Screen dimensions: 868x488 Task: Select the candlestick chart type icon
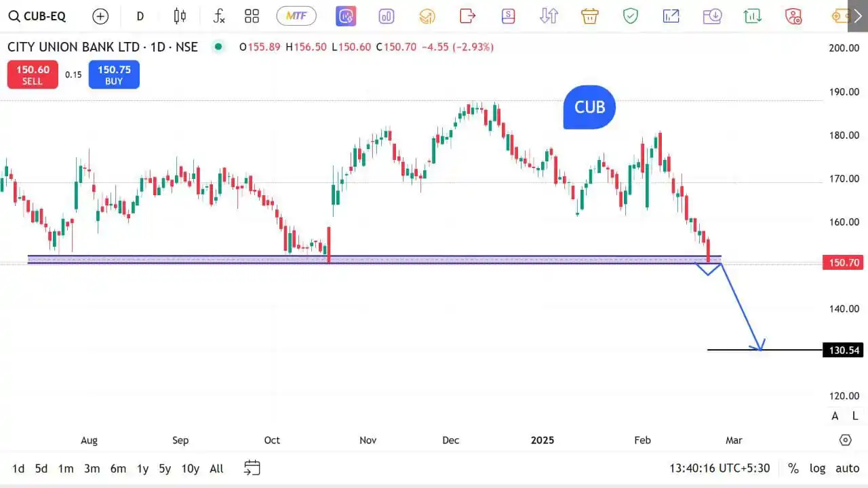(x=180, y=16)
